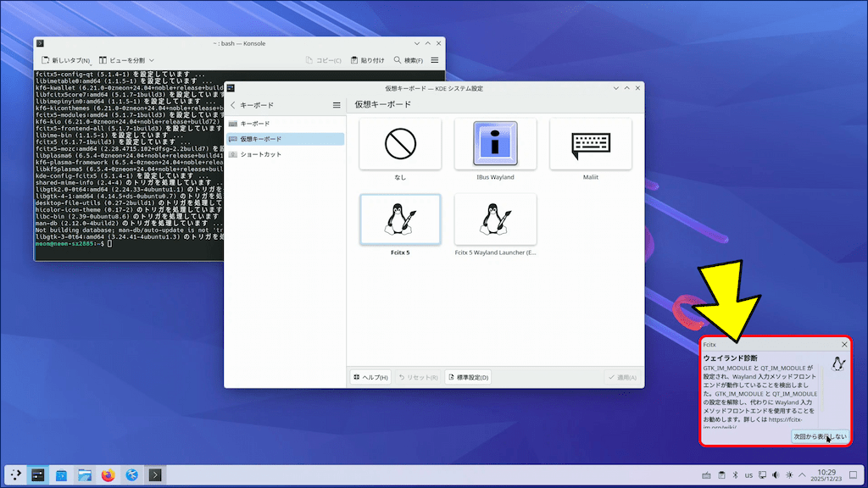Go back using the キーボード back arrow
This screenshot has height=488, width=868.
pos(233,105)
